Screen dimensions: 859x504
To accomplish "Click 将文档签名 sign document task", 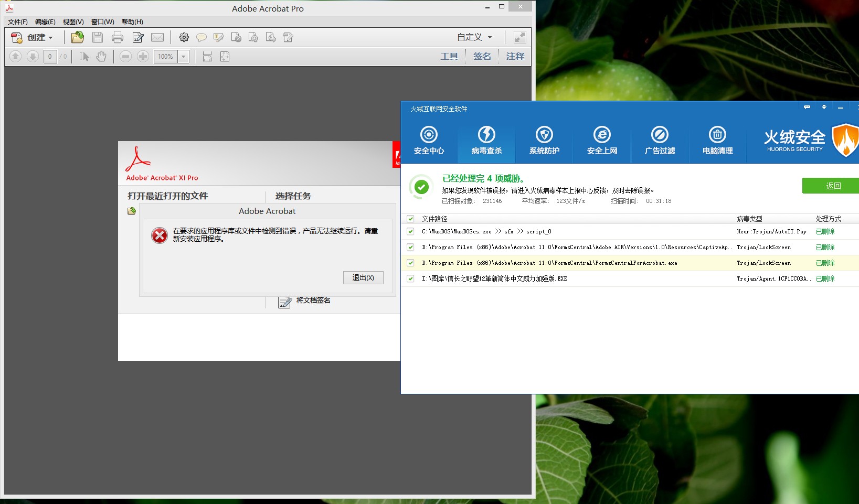I will click(313, 301).
